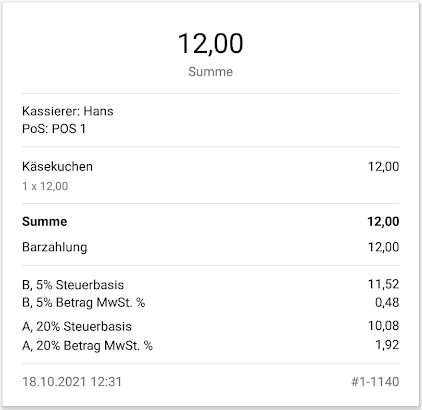
Task: Click the A, 20% Steuerbasis label
Action: 77,326
